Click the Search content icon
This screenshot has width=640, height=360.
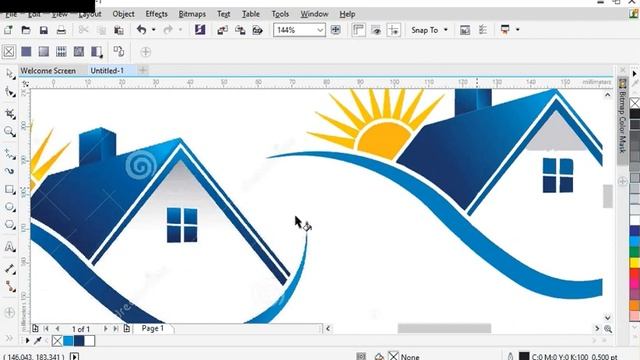pyautogui.click(x=200, y=29)
